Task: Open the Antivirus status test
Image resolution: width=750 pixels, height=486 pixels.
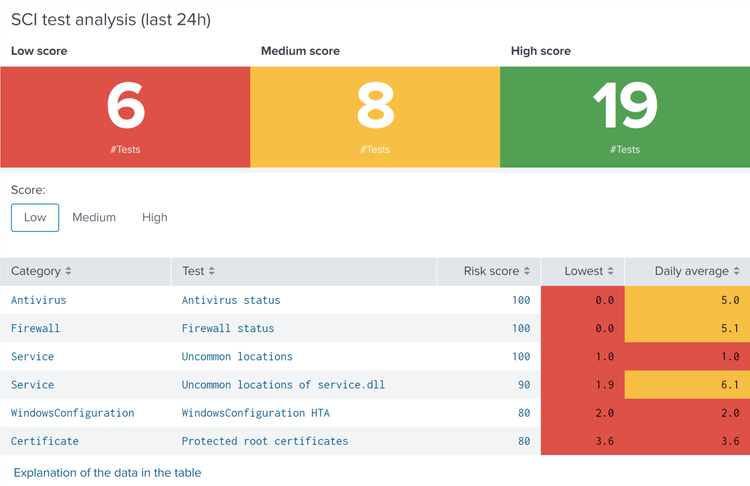Action: click(231, 300)
